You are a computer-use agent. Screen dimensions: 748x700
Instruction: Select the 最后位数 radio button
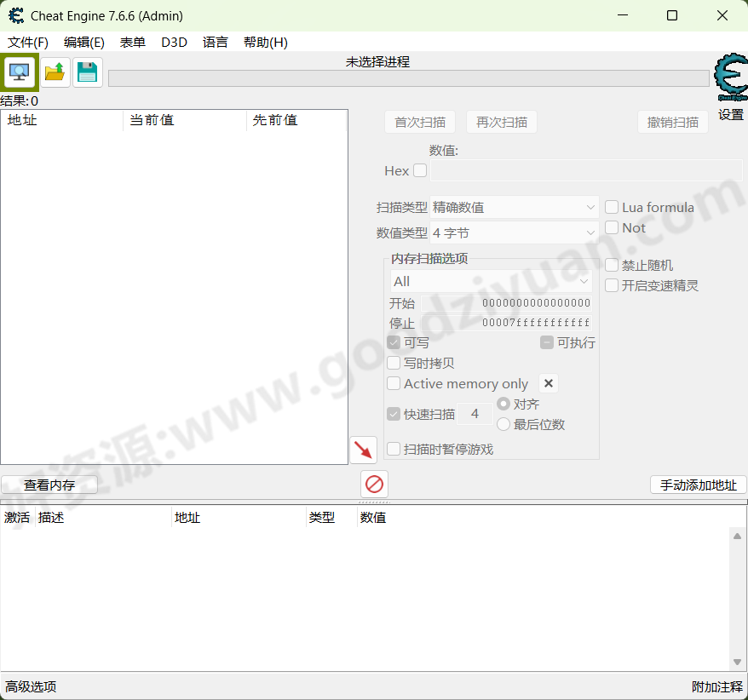point(503,424)
